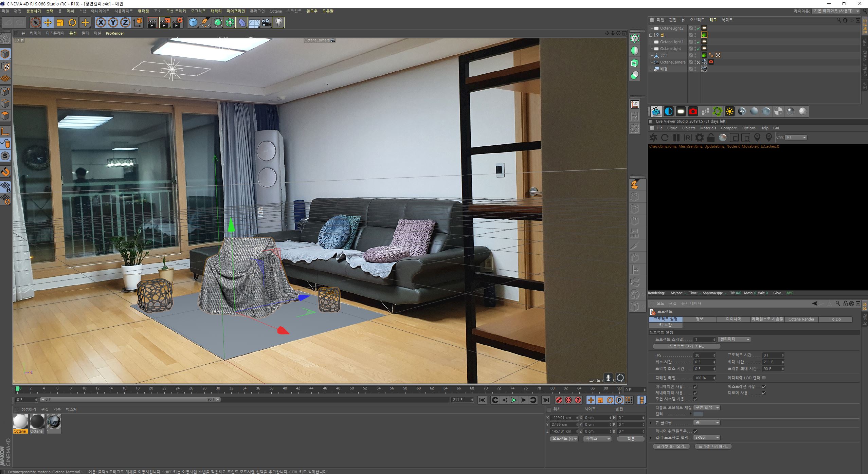868x474 pixels.
Task: Open the sRGB color profile dropdown
Action: (x=707, y=438)
